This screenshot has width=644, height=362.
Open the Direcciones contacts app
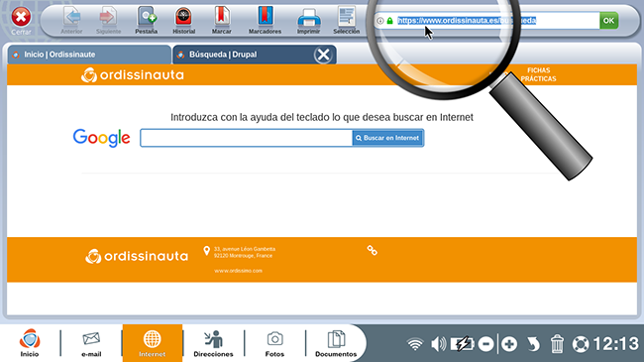coord(213,343)
